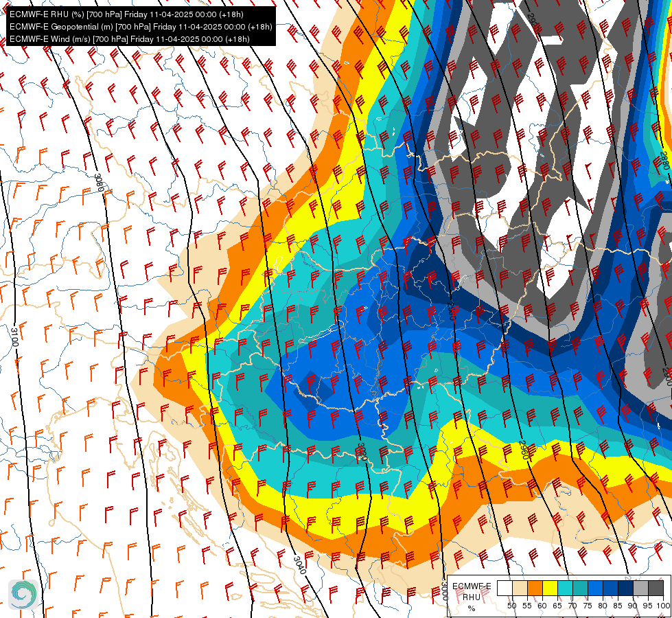Pick the teal 70-75% legend swatch

coord(580,588)
